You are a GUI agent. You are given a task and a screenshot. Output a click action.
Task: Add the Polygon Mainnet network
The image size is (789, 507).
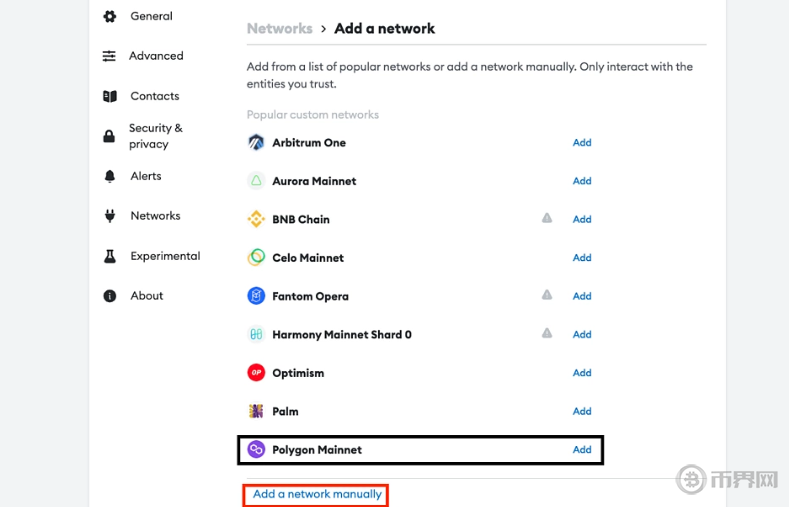point(582,450)
